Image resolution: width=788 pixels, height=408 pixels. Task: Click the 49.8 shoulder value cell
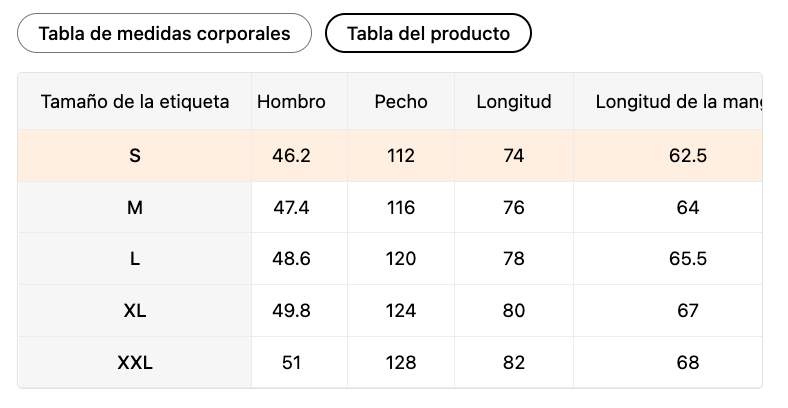coord(291,311)
